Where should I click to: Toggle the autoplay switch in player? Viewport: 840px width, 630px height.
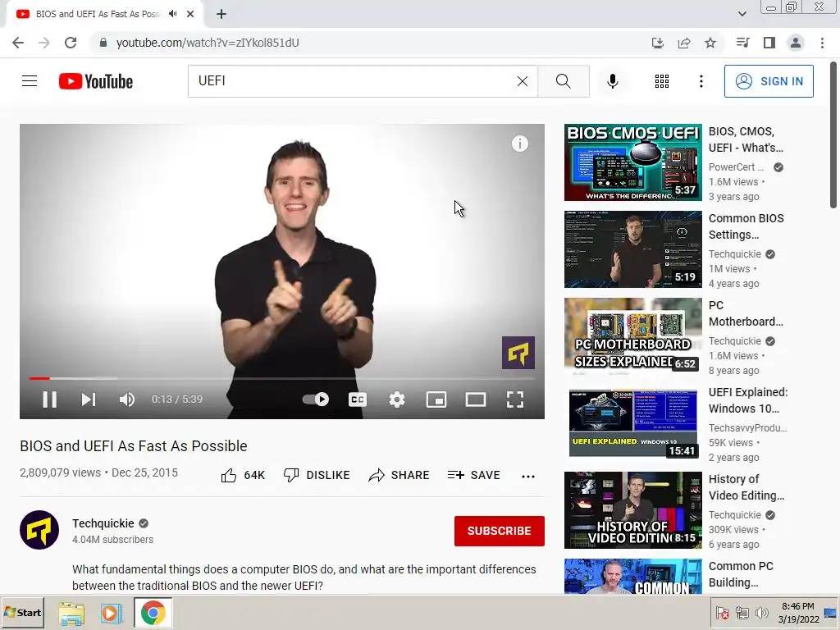316,399
